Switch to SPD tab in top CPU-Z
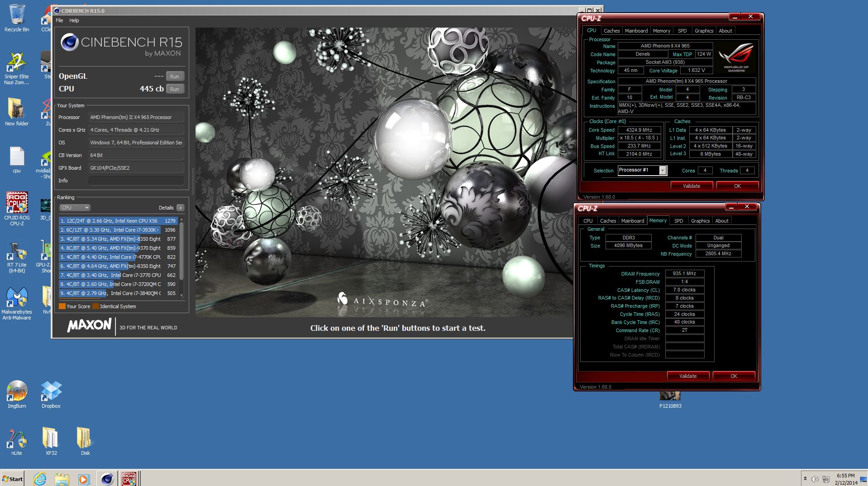 682,31
